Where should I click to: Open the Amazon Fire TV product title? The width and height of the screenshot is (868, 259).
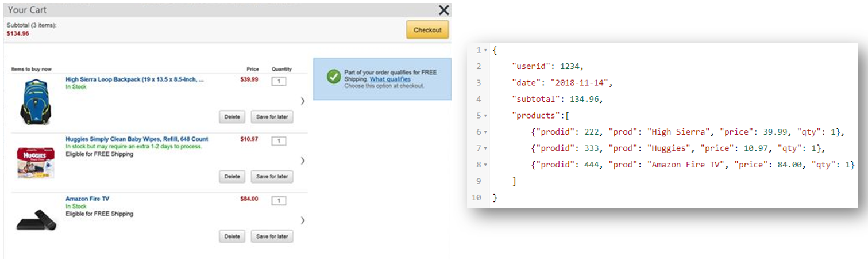click(87, 199)
